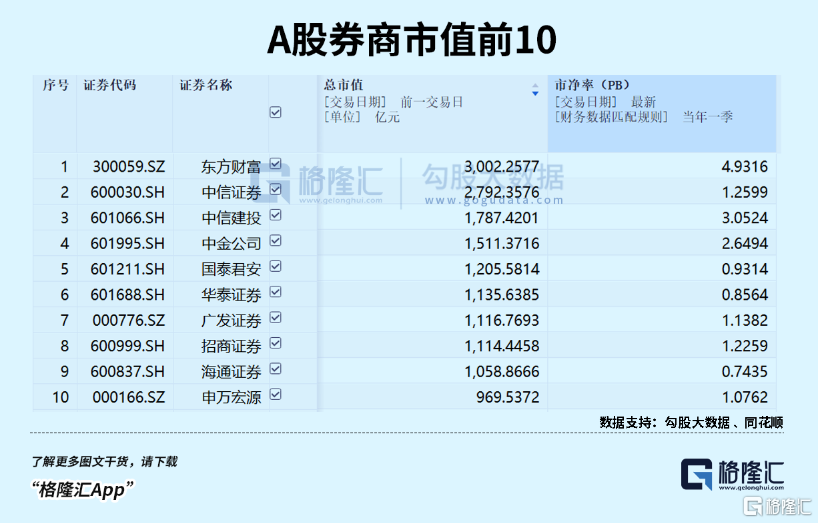This screenshot has height=523, width=818.
Task: Click PB value 3.0524
Action: 745,218
